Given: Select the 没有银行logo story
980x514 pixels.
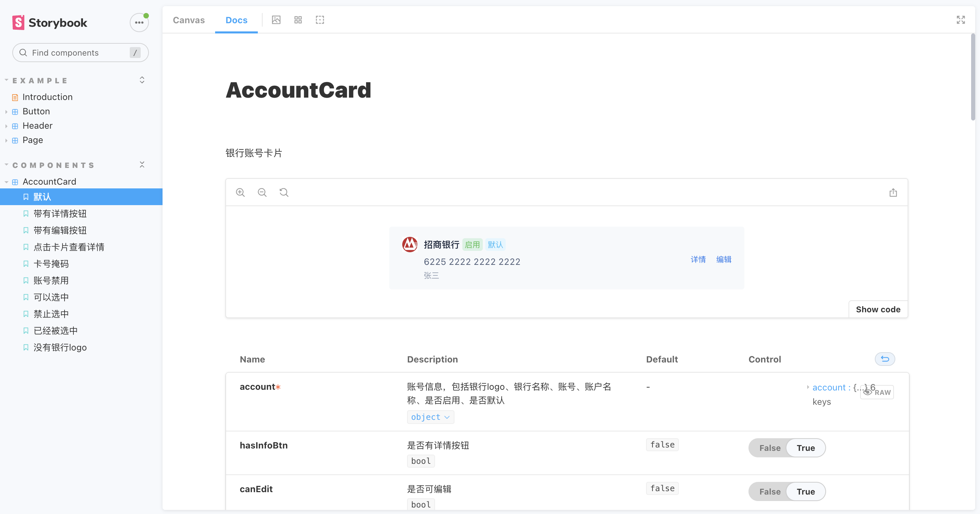Looking at the screenshot, I should coord(60,347).
